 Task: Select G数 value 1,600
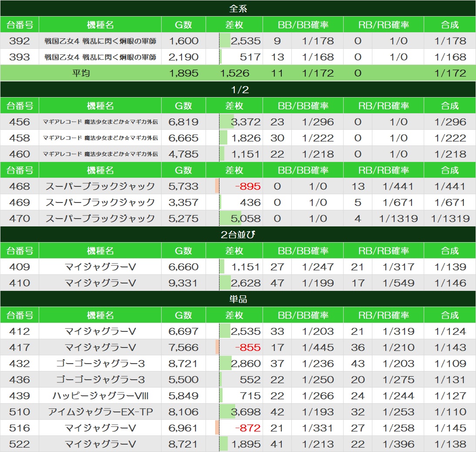click(x=184, y=40)
